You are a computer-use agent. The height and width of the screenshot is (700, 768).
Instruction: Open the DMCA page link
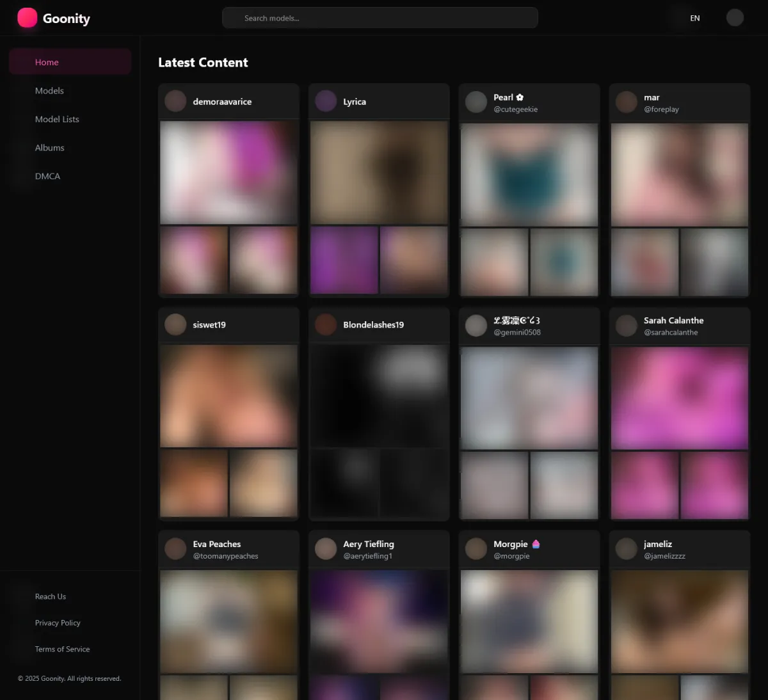[x=47, y=176]
